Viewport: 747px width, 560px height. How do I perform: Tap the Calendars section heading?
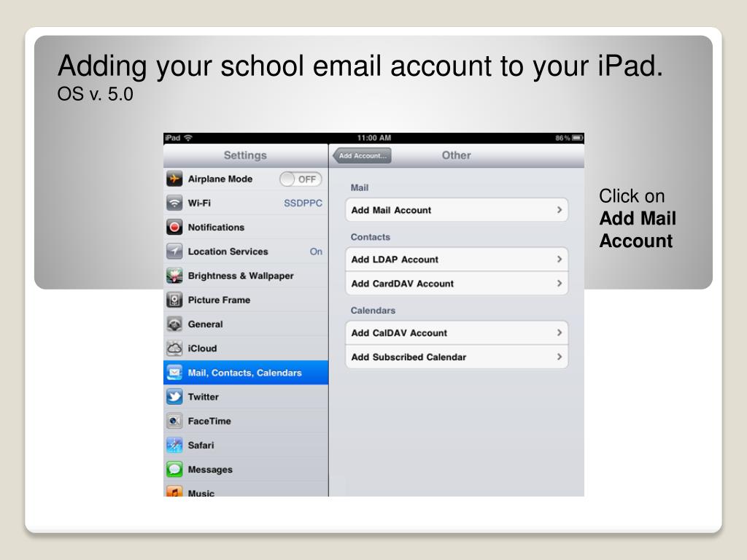(x=373, y=311)
